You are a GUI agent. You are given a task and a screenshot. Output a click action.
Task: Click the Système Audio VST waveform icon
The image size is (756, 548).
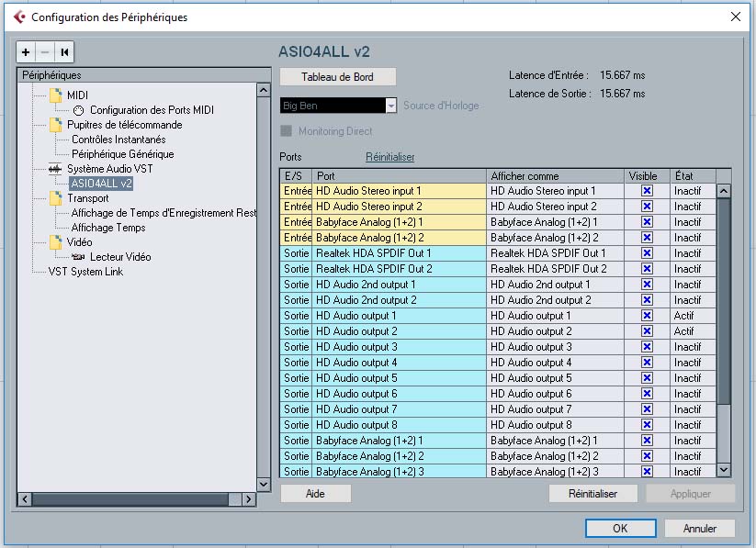click(x=55, y=169)
